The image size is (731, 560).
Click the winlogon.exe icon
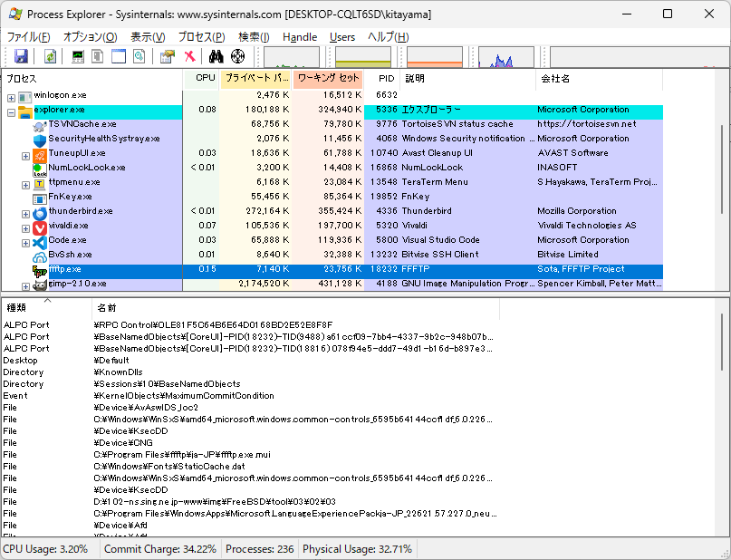tap(24, 97)
